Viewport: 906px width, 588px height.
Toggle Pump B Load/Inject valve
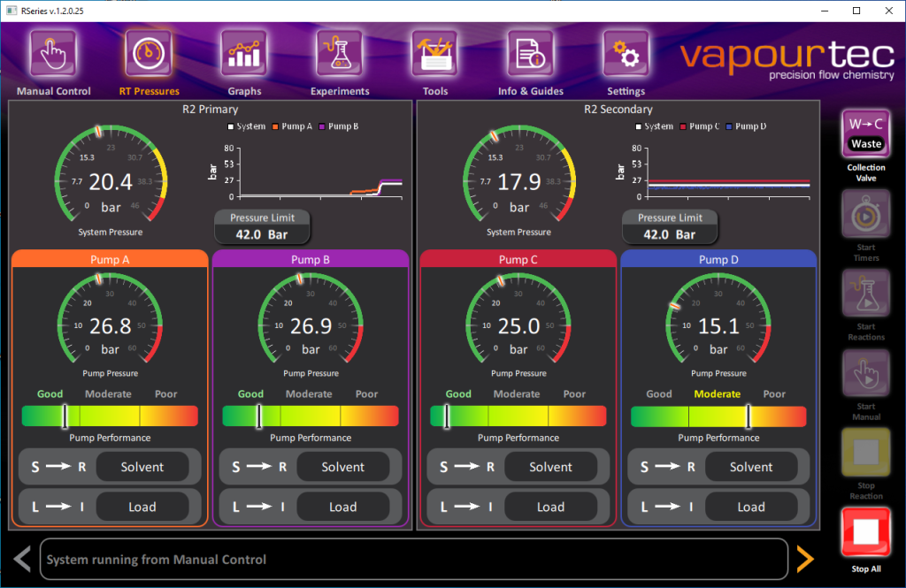coord(342,507)
